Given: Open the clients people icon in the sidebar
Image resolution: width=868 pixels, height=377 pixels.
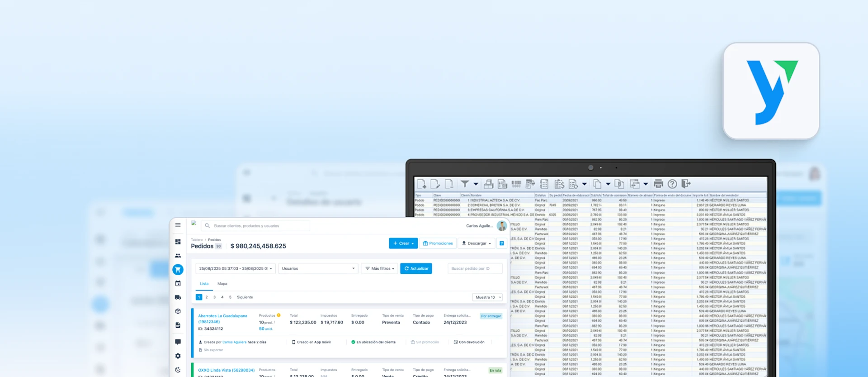Looking at the screenshot, I should coord(178,256).
